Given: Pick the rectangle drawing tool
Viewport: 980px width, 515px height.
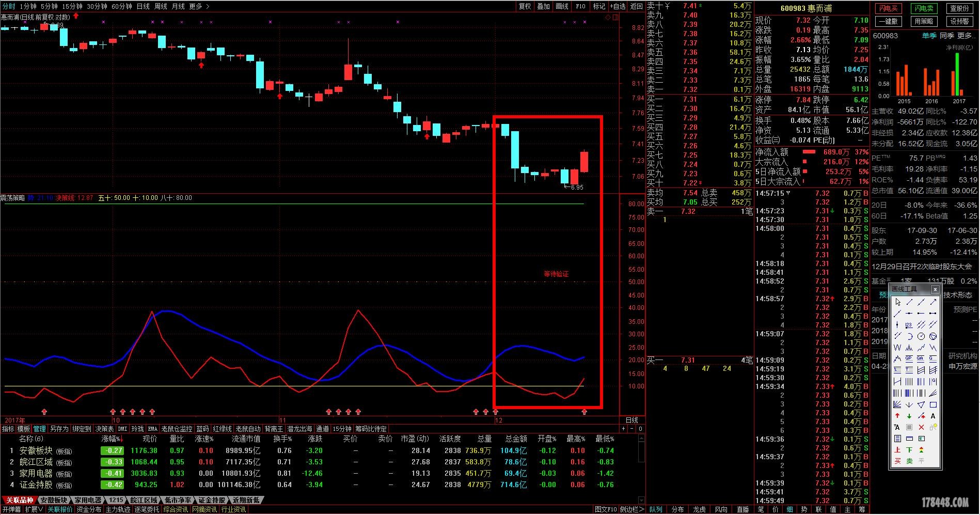Looking at the screenshot, I should coord(933,404).
